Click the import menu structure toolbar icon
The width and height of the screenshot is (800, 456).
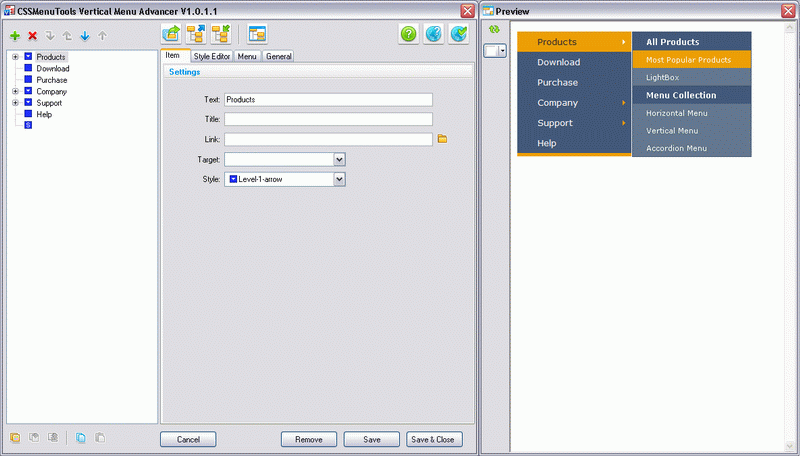coord(221,34)
